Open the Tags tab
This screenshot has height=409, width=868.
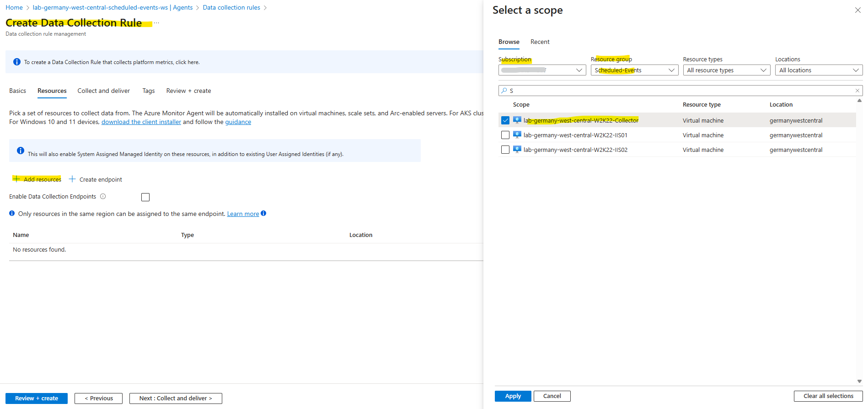coord(149,91)
